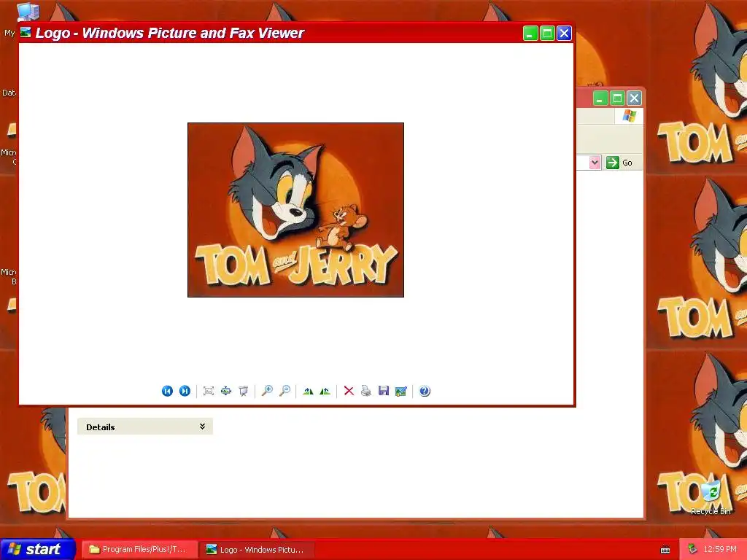Open the Start menu

[38, 549]
